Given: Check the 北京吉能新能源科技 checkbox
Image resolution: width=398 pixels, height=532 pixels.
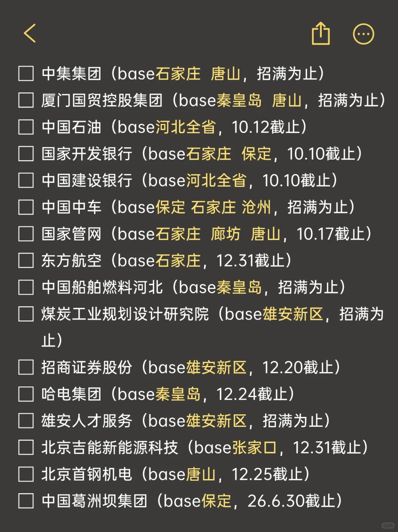Looking at the screenshot, I should (x=26, y=448).
